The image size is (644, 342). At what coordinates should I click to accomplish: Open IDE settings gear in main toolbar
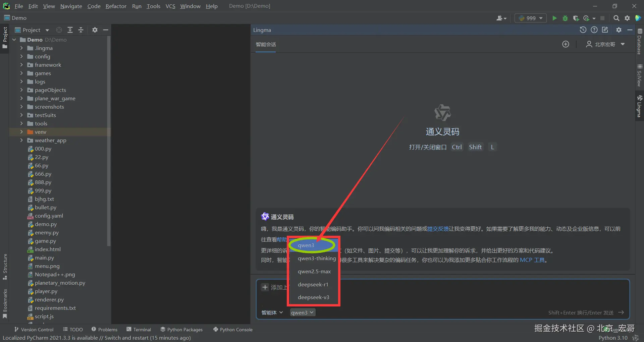pos(627,18)
